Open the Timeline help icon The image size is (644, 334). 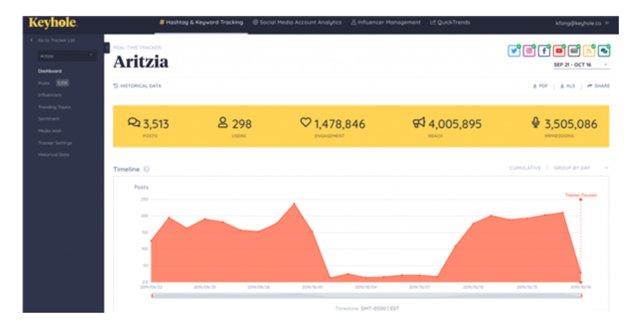tap(146, 169)
